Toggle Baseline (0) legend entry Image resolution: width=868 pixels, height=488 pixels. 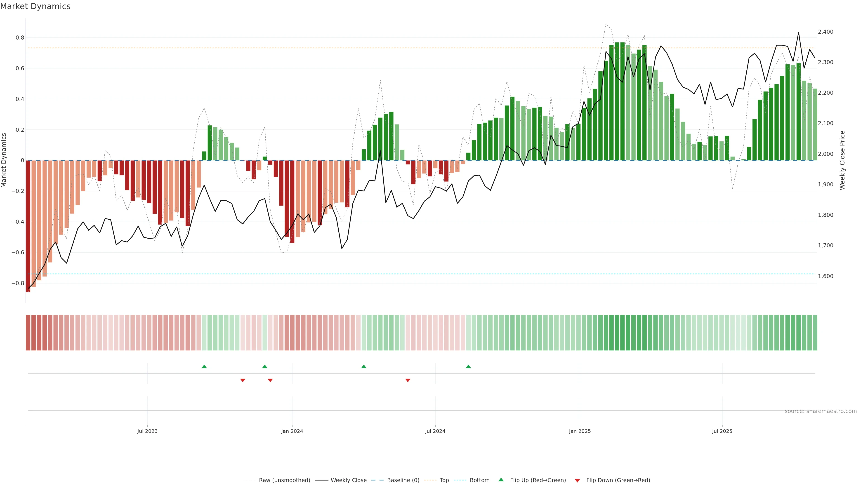pyautogui.click(x=403, y=480)
